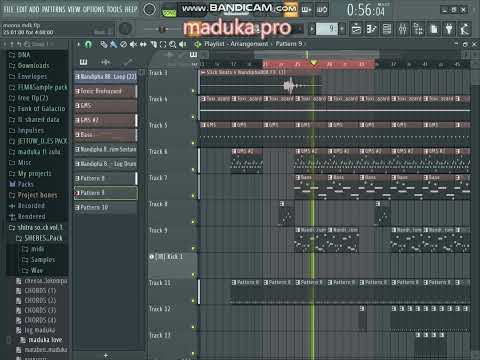Toggle mute switch on Track 7
This screenshot has height=360, width=480.
(x=193, y=196)
